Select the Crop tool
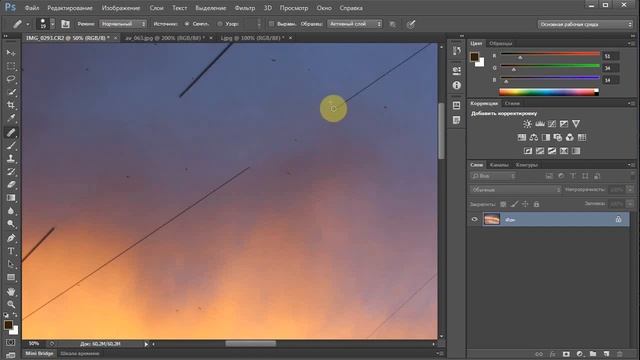Viewport: 640px width, 360px height. (x=11, y=105)
